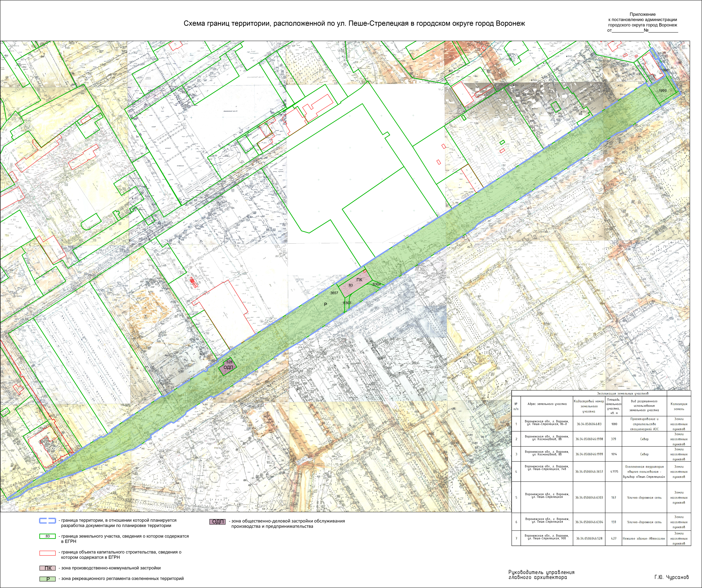Viewport: 702px width, 588px height.
Task: Click the green :83 legend box symbol
Action: point(47,536)
